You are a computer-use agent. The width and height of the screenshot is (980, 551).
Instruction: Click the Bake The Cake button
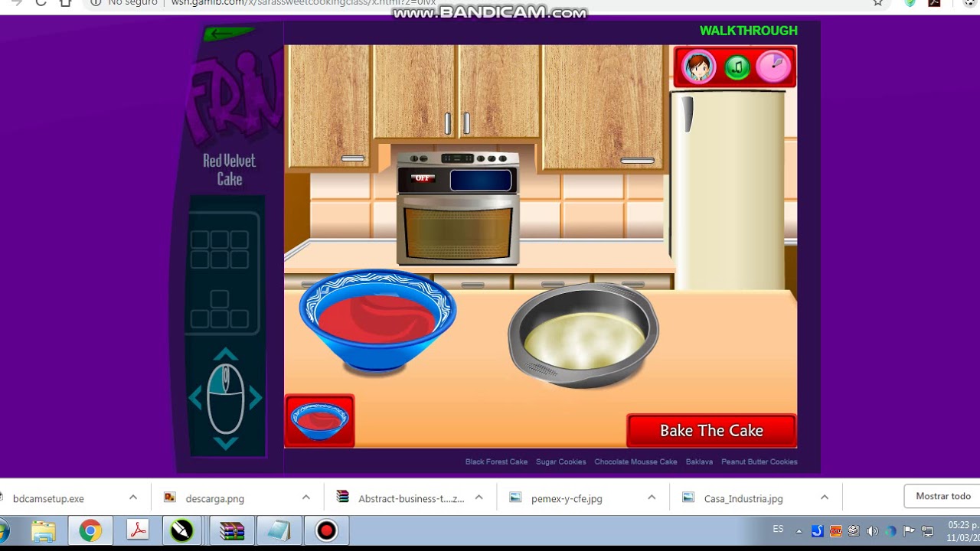click(711, 431)
